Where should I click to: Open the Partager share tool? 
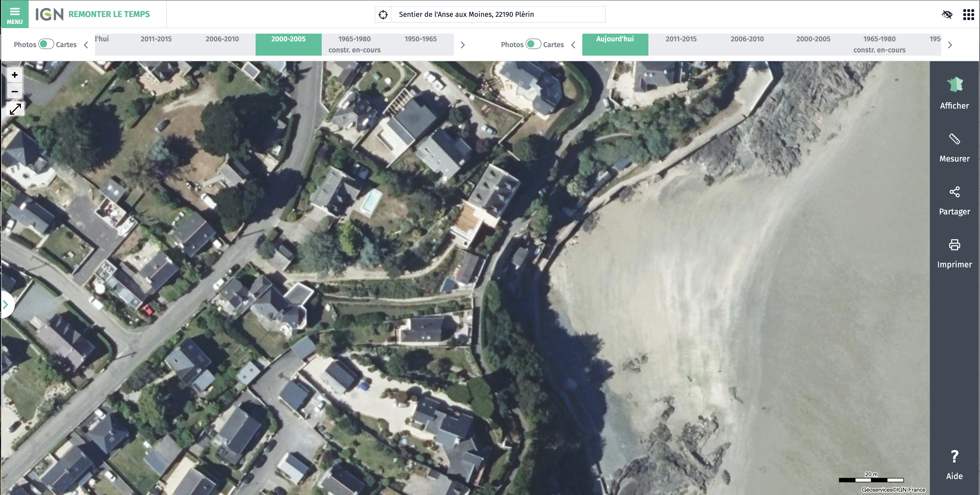click(x=954, y=200)
